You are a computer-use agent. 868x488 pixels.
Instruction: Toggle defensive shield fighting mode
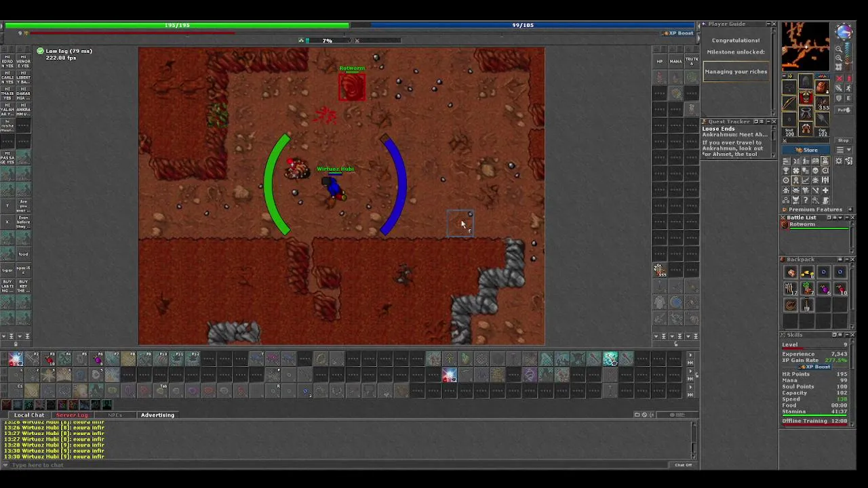pyautogui.click(x=839, y=98)
